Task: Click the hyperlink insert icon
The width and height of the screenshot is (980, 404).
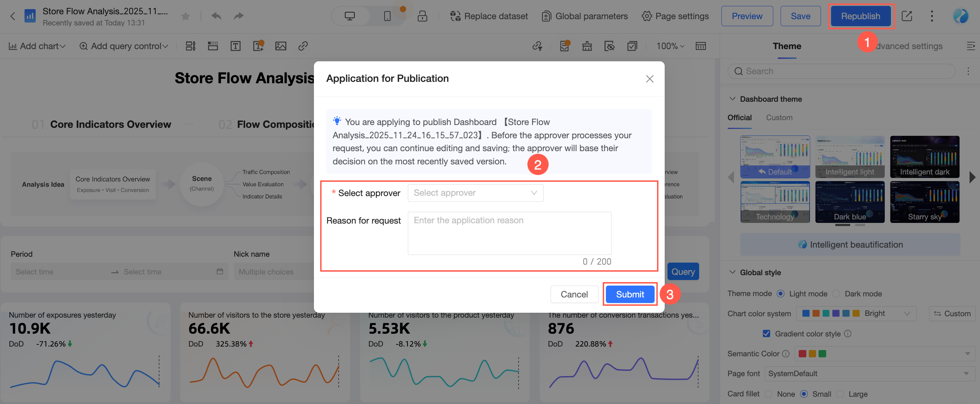Action: [303, 46]
